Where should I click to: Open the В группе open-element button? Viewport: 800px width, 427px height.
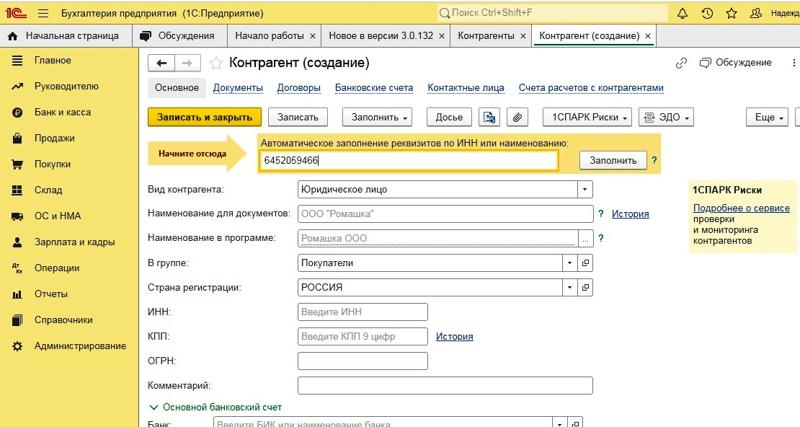(x=585, y=263)
